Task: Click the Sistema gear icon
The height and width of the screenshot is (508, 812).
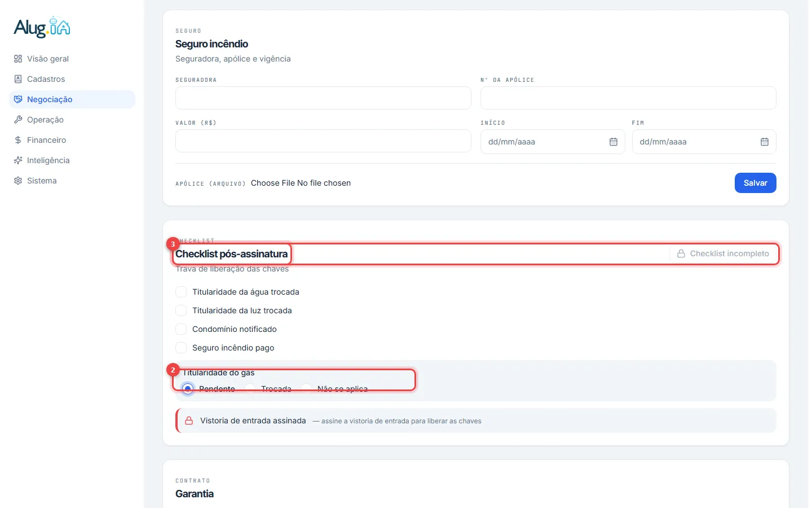Action: coord(18,181)
